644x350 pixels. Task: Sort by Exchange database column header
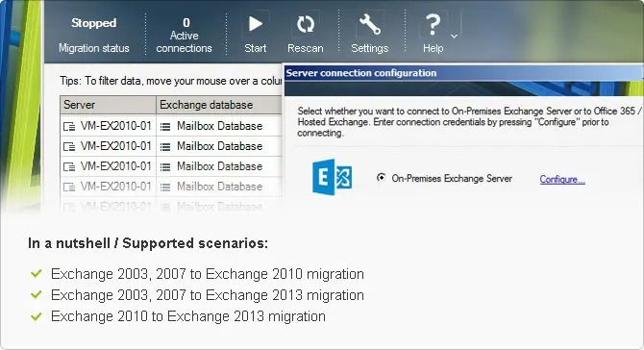(x=219, y=105)
